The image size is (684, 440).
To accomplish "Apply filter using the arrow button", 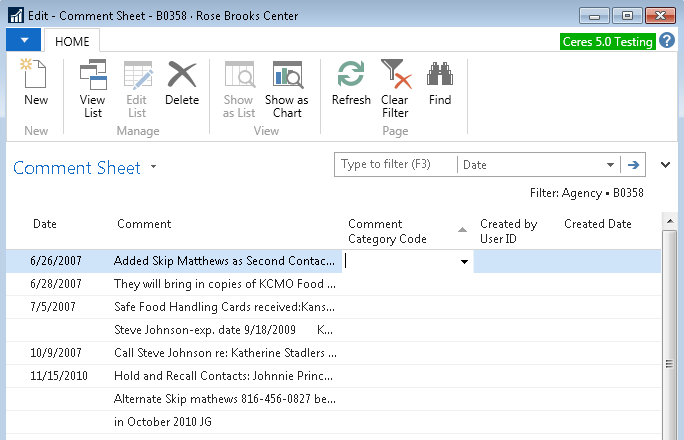I will [x=633, y=165].
